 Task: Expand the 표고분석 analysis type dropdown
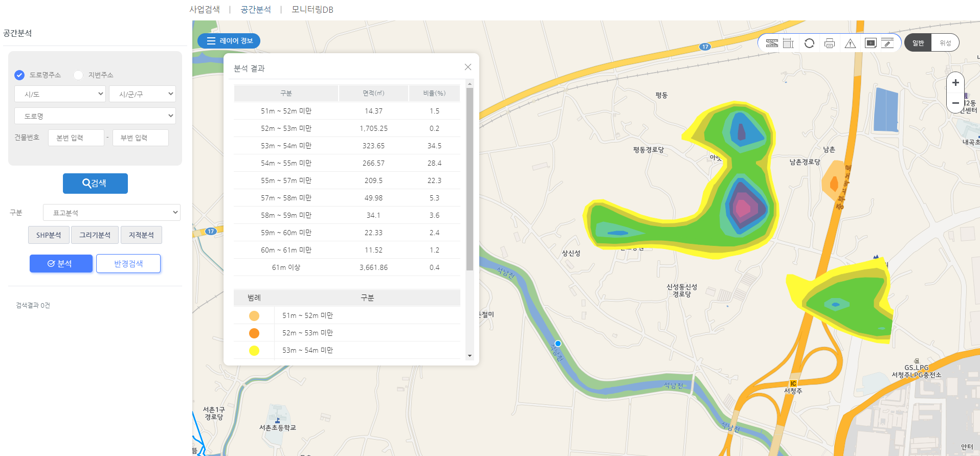(x=112, y=213)
